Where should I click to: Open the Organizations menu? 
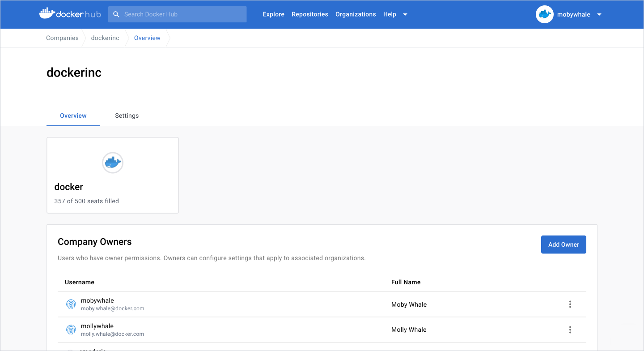[356, 14]
